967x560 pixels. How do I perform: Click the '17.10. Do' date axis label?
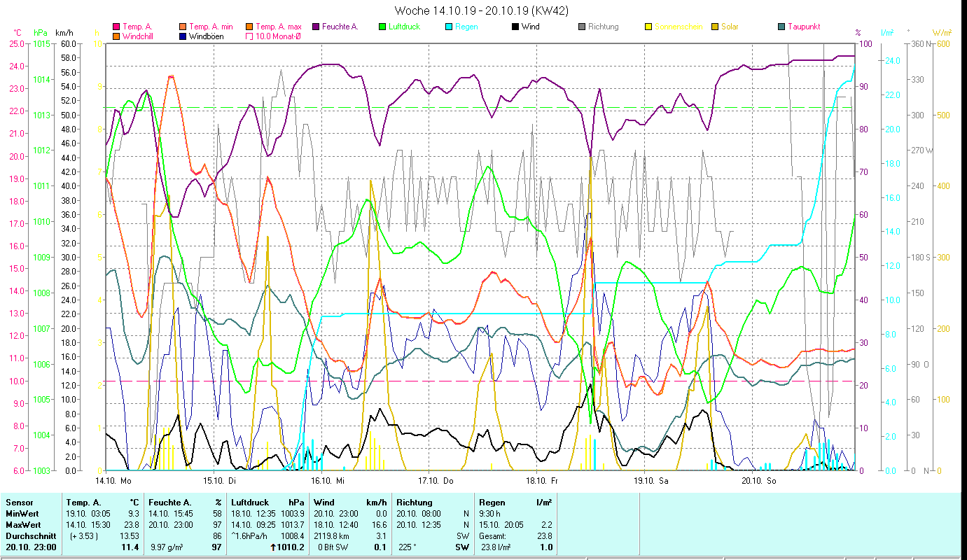point(436,480)
